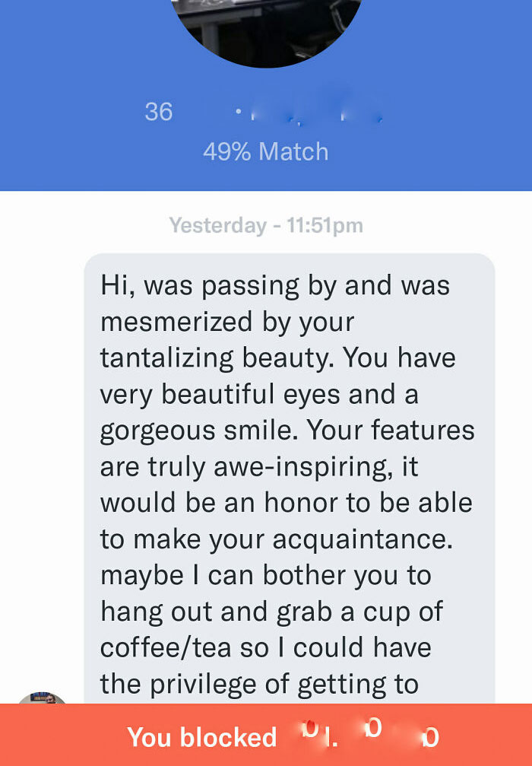
Task: Tap the Yesterday - 11:51pm timestamp
Action: tap(265, 224)
